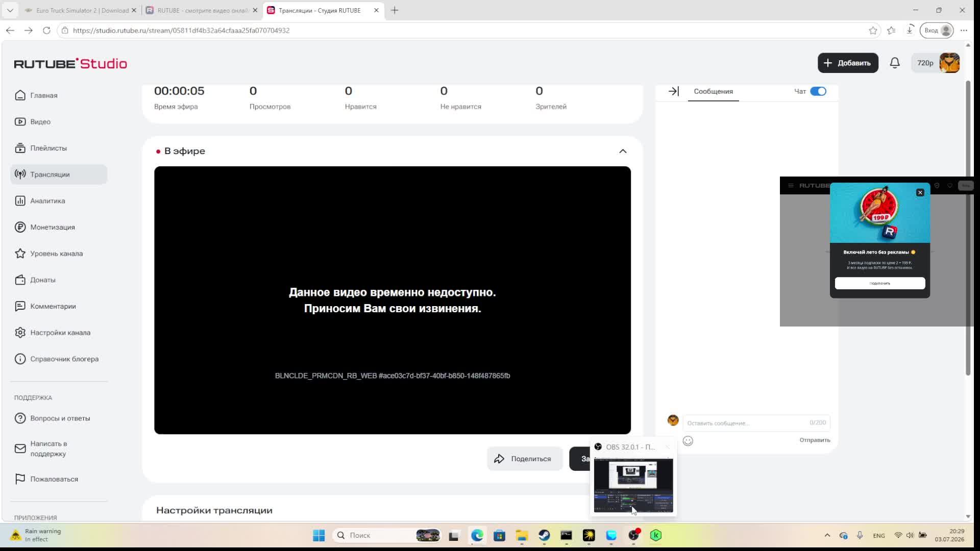
Task: Close the Трансляции browser tab
Action: (x=376, y=10)
